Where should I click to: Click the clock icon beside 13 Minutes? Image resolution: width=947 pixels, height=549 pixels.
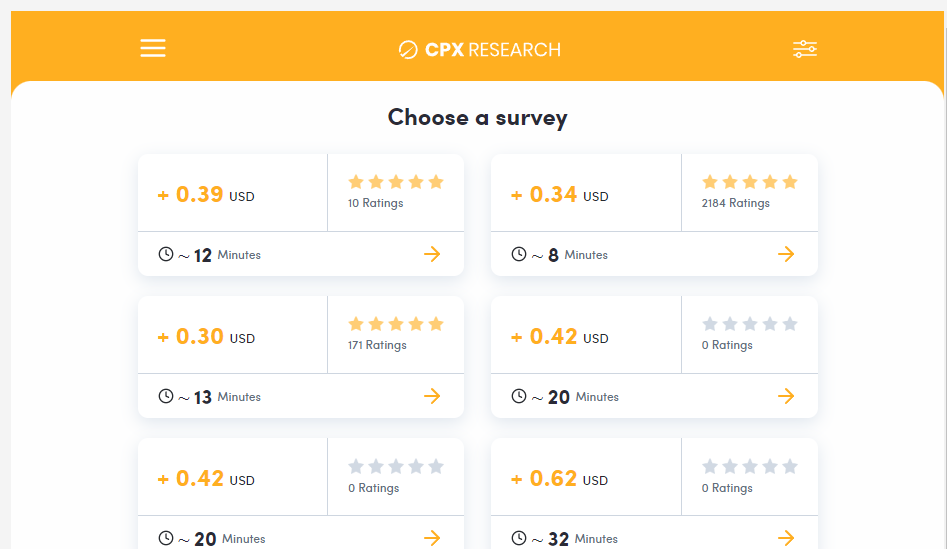[165, 396]
